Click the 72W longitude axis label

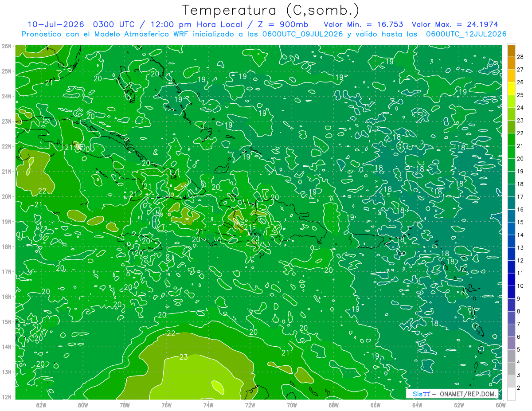(250, 405)
